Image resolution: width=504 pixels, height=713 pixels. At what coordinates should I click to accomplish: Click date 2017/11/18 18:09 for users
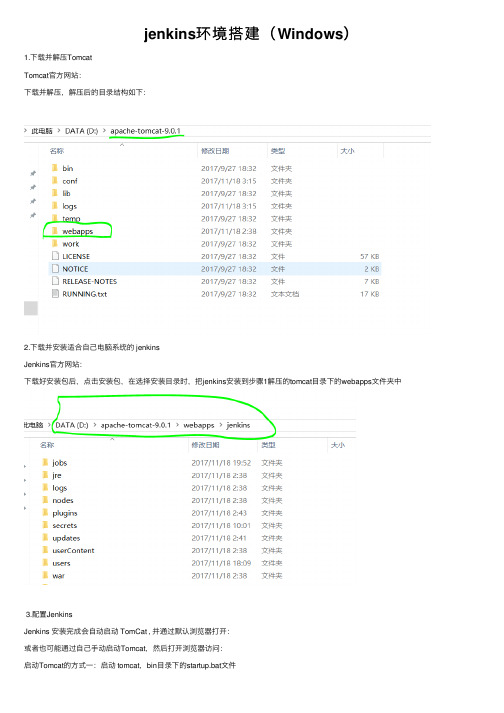221,563
